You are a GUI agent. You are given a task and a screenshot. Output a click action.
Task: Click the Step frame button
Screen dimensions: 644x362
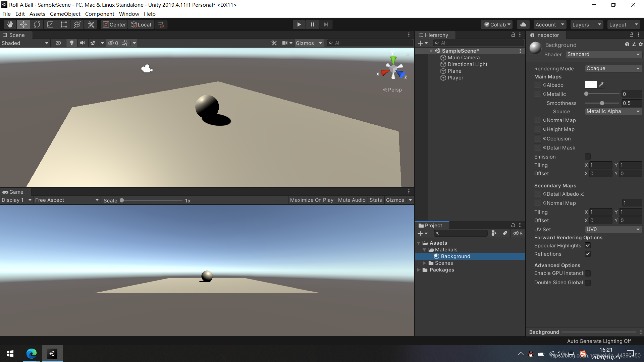tap(326, 24)
